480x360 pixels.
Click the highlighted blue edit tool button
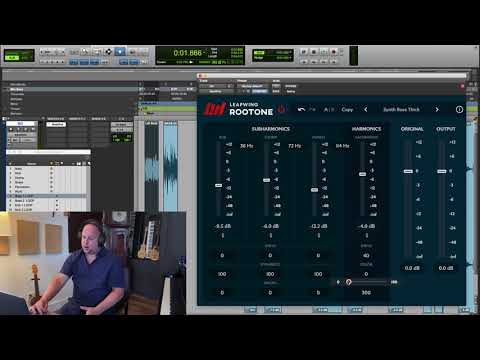[x=120, y=52]
